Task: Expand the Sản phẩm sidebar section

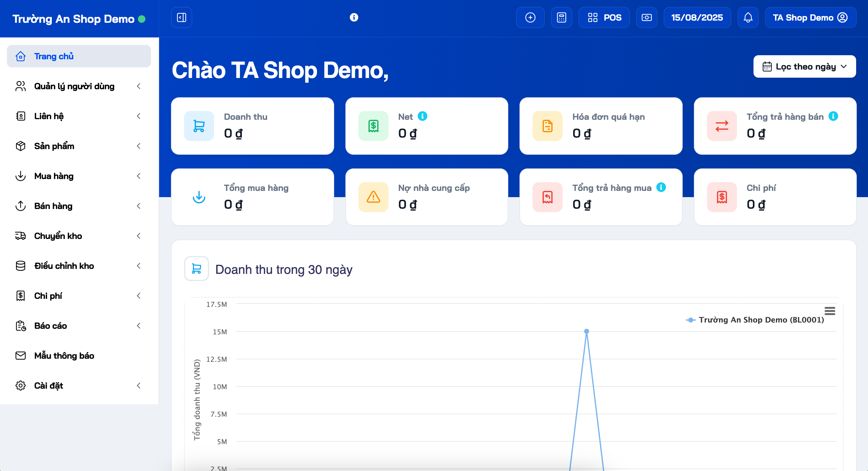Action: coord(54,146)
